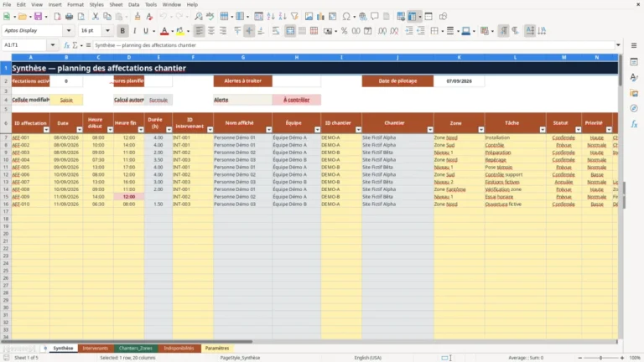Open the Data menu
Viewport: 644px width, 362px height.
(133, 4)
